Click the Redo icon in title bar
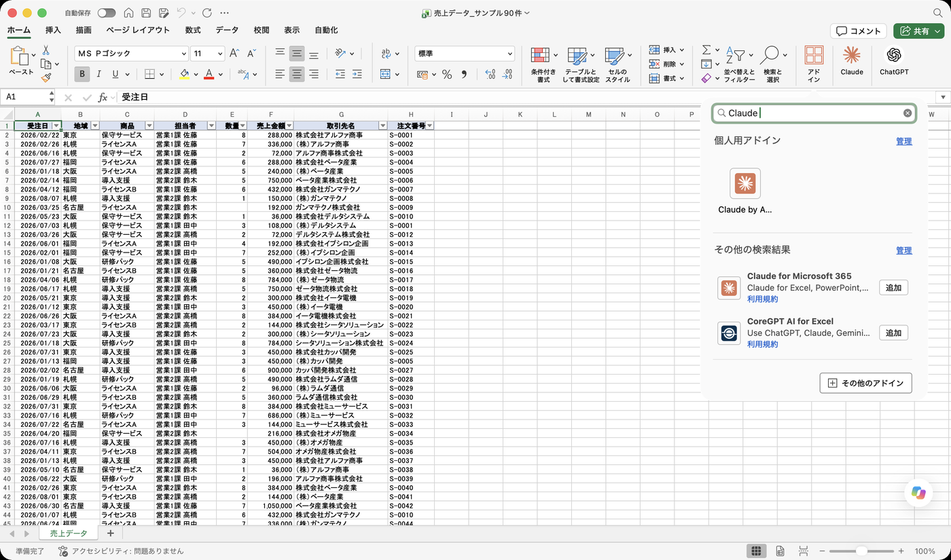This screenshot has width=951, height=560. tap(207, 13)
